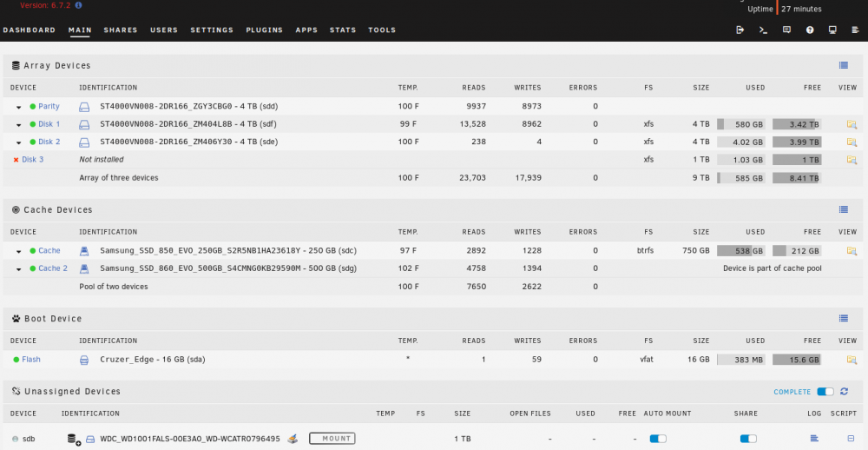Click the '27 minutes' uptime value
The image size is (868, 450).
tap(801, 9)
